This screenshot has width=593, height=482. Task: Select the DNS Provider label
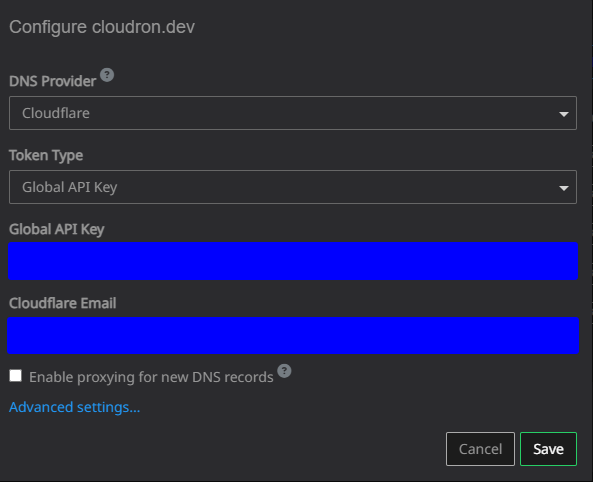click(53, 81)
